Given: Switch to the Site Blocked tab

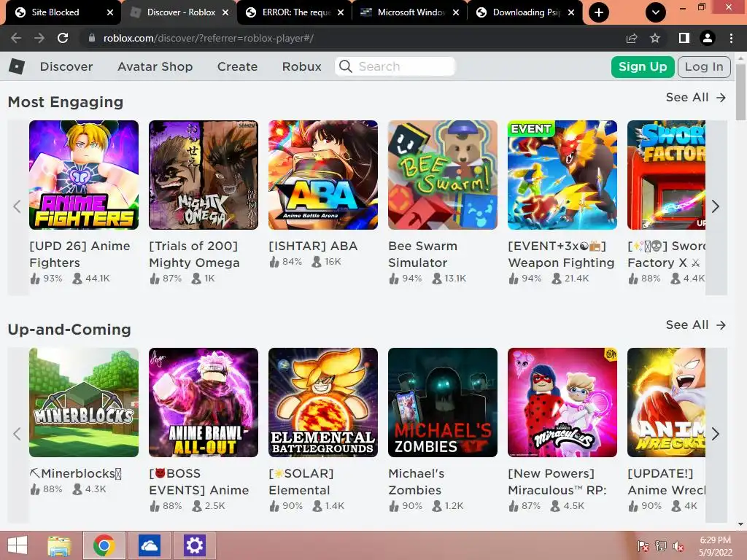Looking at the screenshot, I should click(x=61, y=12).
